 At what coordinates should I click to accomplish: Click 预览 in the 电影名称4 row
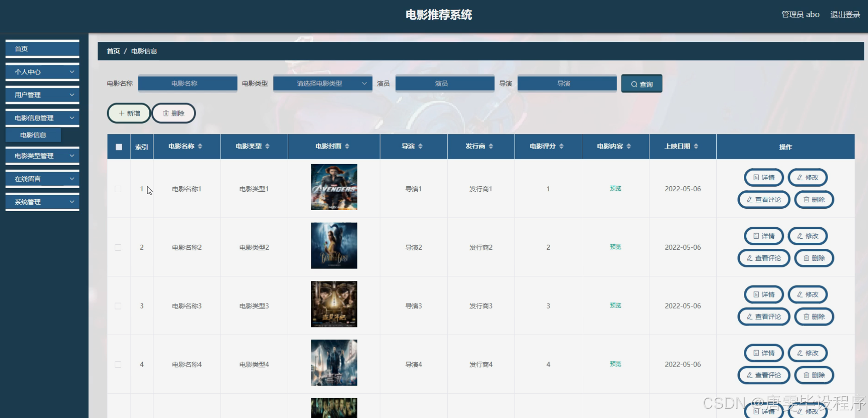(x=615, y=364)
